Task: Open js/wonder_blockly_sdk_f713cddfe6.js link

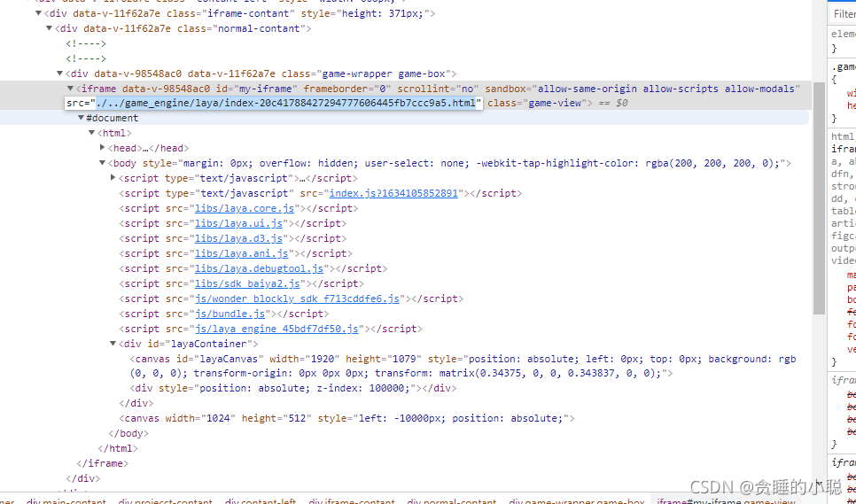Action: pos(298,299)
